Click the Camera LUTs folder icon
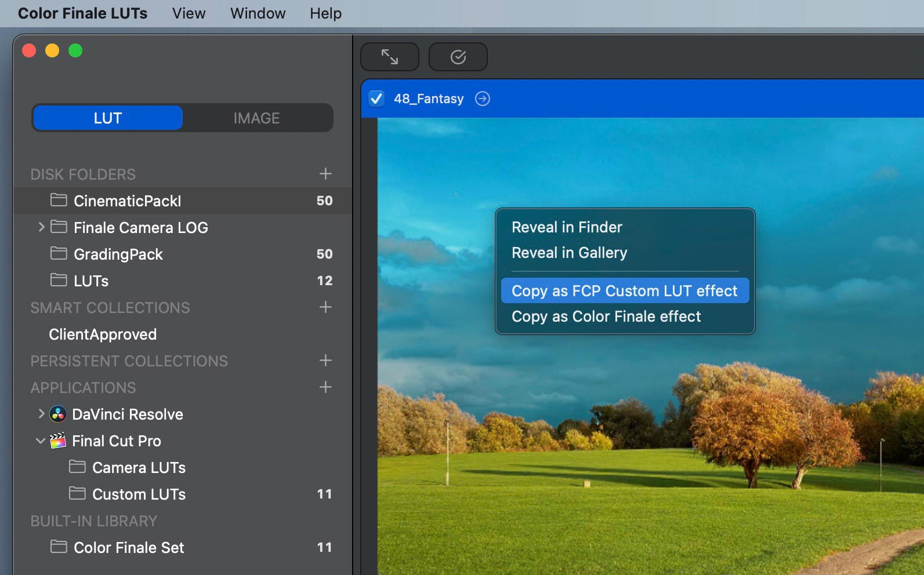This screenshot has width=924, height=575. pyautogui.click(x=77, y=467)
